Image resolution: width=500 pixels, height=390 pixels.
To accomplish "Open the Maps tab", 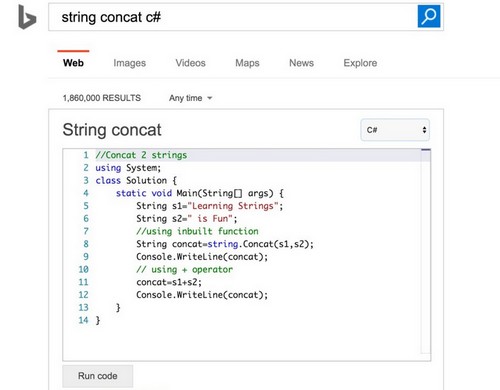I will [x=247, y=63].
